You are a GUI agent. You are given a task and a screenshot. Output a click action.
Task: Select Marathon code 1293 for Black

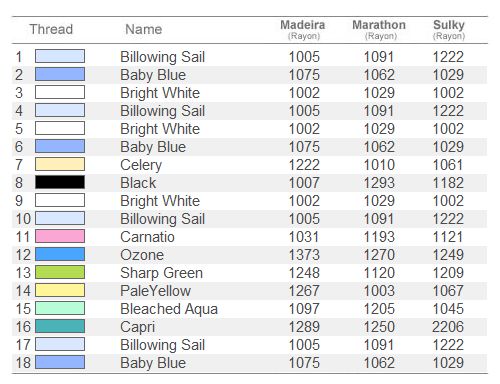point(379,183)
